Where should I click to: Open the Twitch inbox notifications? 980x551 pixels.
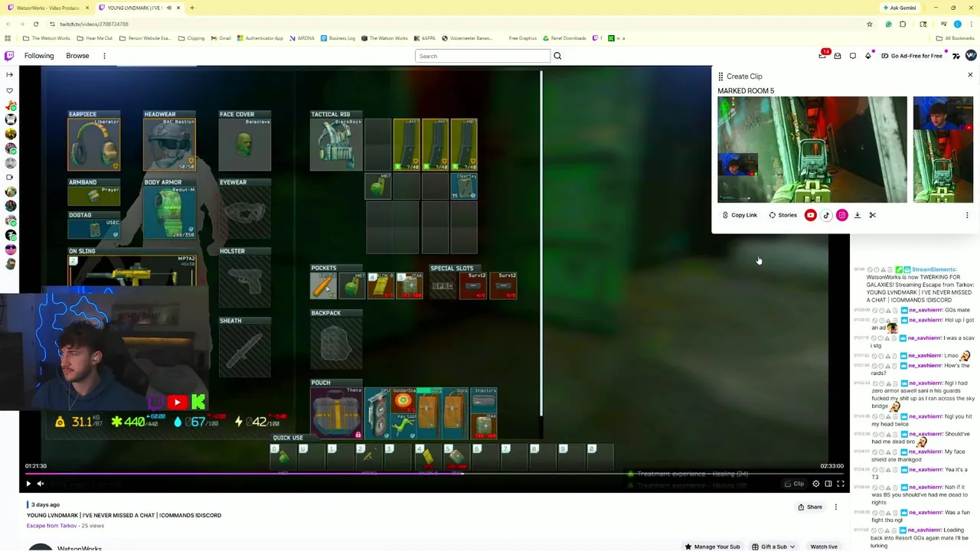[838, 56]
